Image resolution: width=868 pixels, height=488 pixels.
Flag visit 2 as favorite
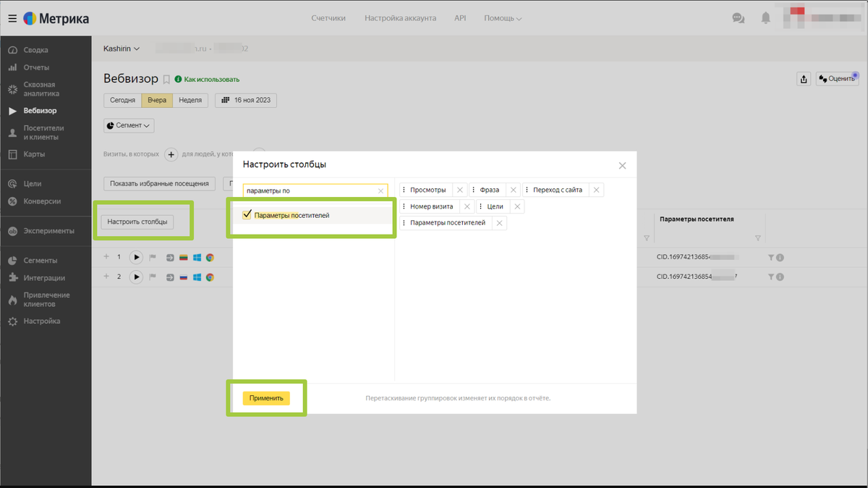pos(153,277)
